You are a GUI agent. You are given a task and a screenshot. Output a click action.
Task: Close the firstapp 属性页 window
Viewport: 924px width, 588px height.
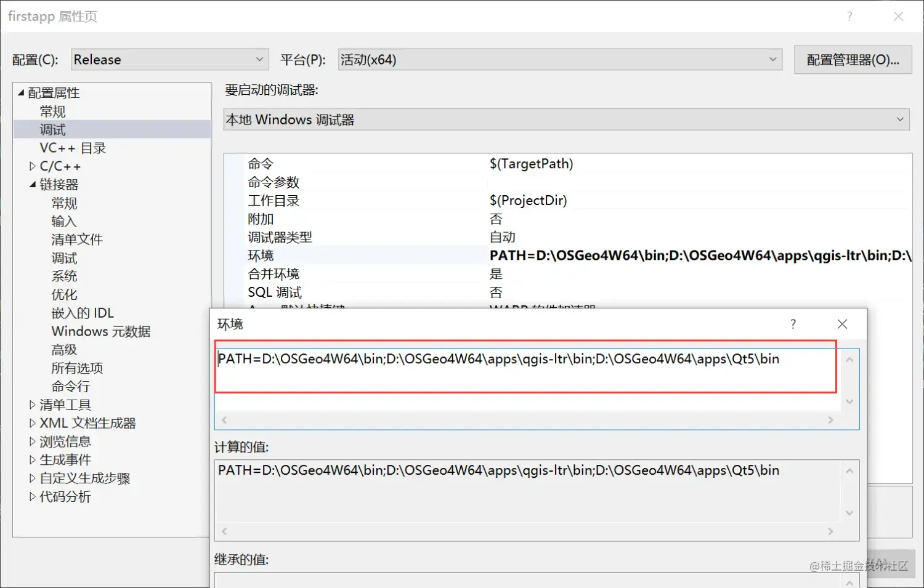[x=899, y=17]
